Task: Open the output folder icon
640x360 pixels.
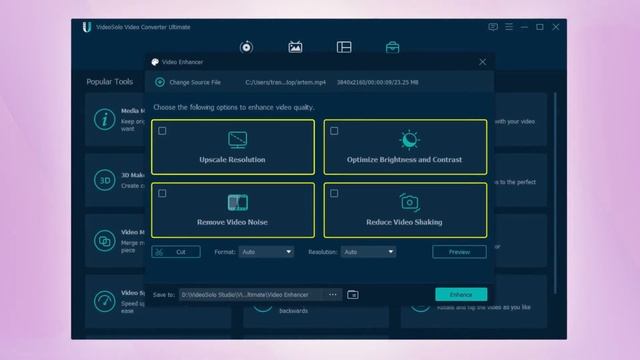Action: 353,295
